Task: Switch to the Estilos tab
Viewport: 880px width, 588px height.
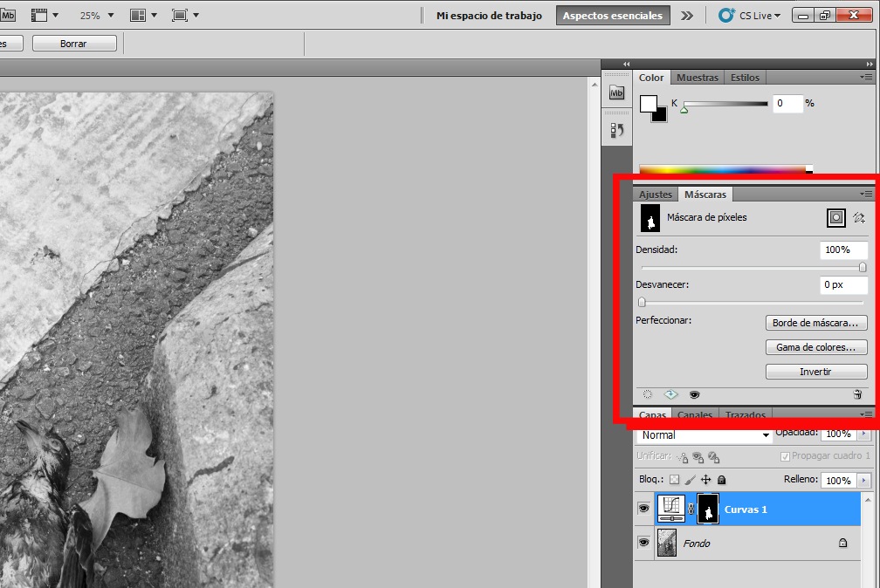Action: 745,78
